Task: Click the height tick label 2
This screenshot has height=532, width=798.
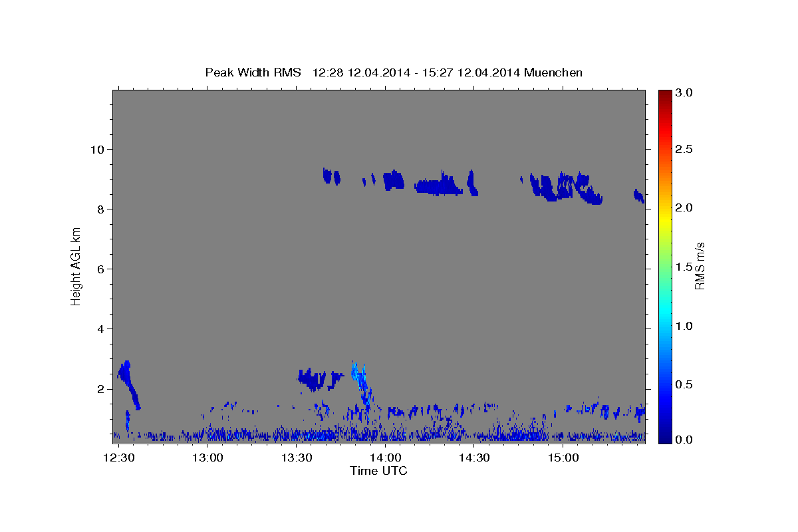Action: pyautogui.click(x=102, y=388)
